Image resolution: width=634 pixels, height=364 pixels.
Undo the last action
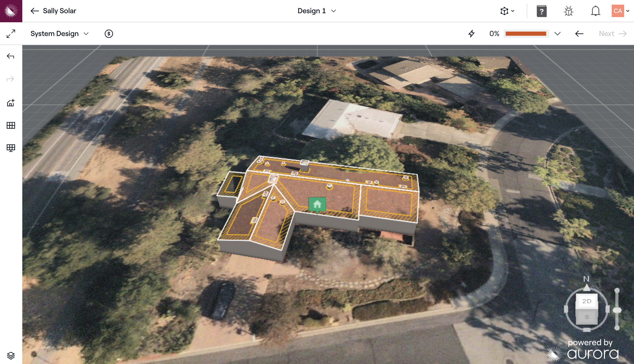point(11,56)
